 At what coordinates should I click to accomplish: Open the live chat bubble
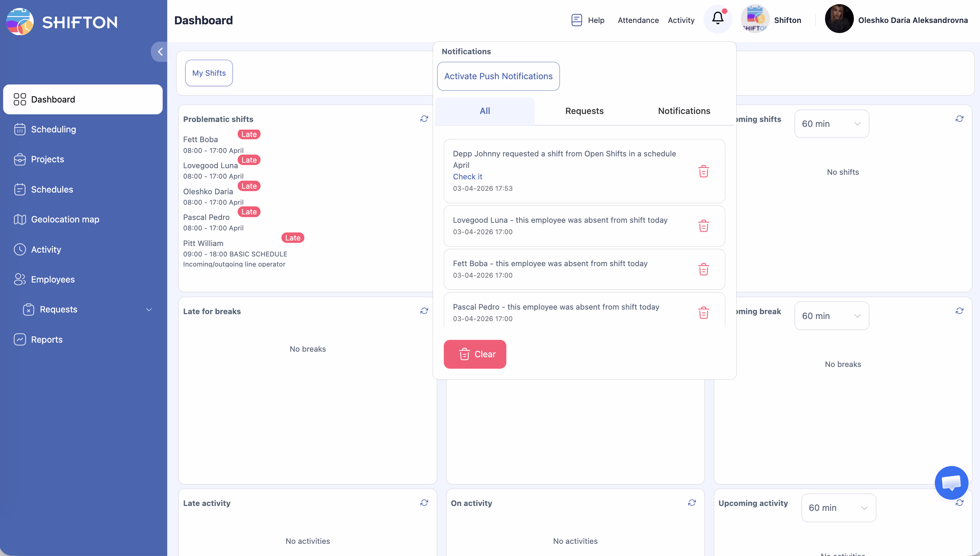coord(951,483)
